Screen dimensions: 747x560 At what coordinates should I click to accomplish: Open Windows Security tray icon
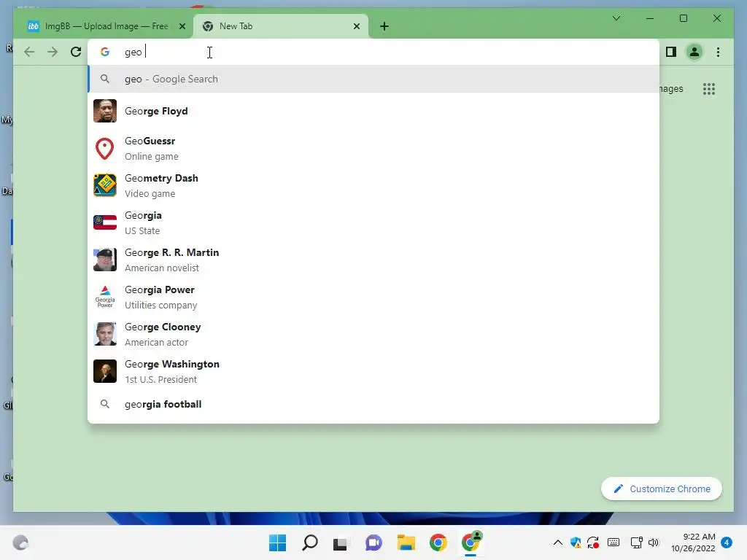click(576, 542)
